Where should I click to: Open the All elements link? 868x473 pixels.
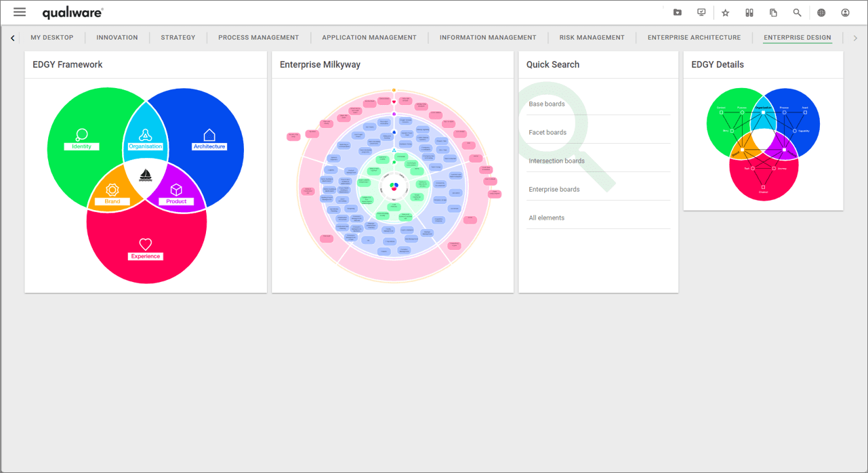coord(546,218)
